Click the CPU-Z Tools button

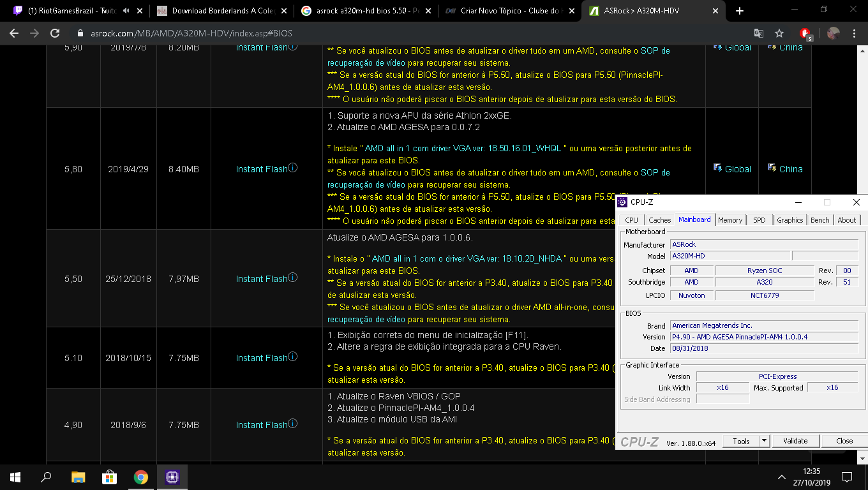[x=741, y=441]
